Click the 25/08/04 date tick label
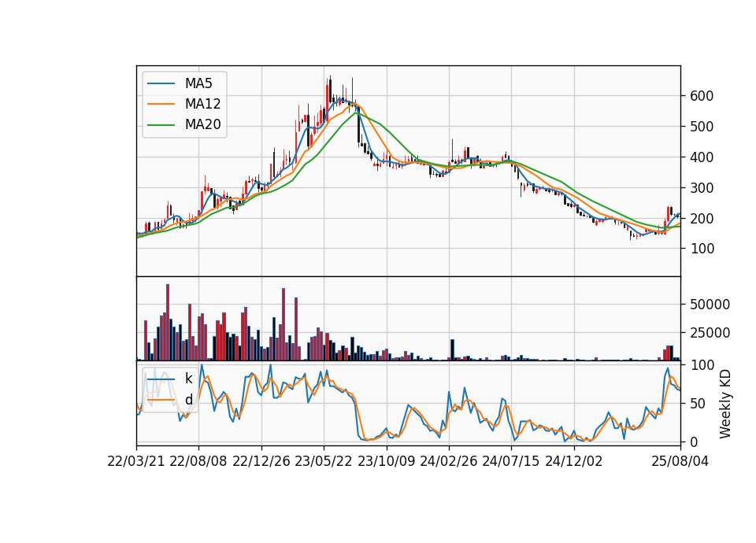This screenshot has width=756, height=543. (680, 461)
